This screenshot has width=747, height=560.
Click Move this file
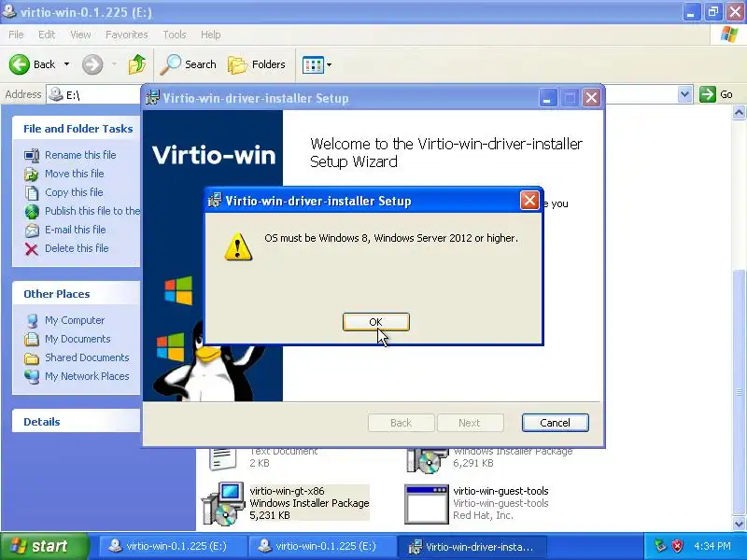click(75, 174)
